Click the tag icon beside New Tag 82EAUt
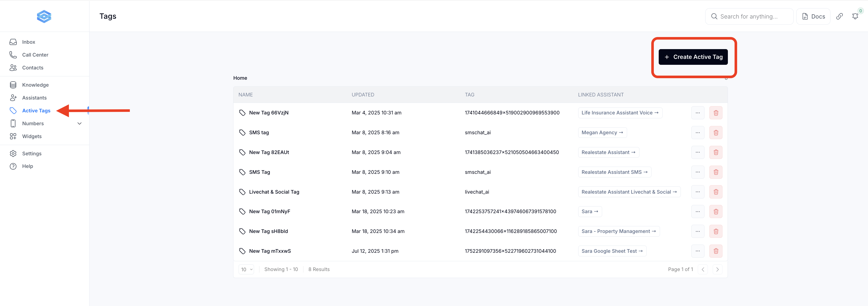The width and height of the screenshot is (868, 306). click(x=242, y=152)
